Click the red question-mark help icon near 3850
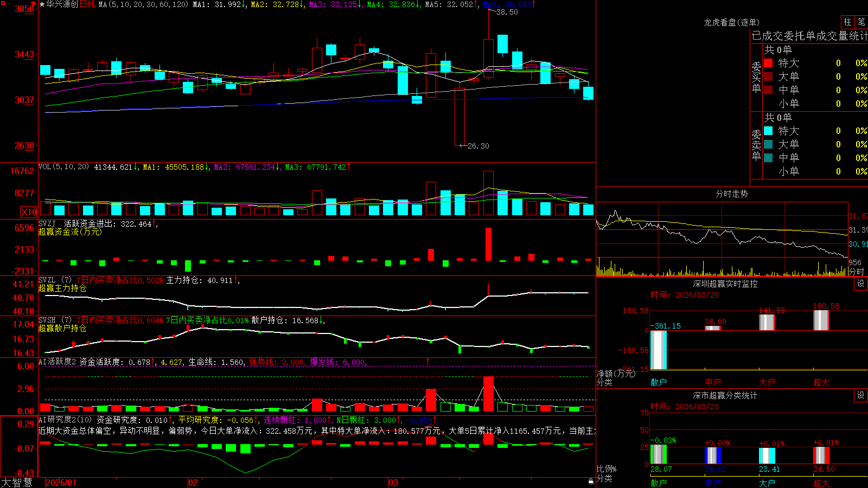 (34, 4)
